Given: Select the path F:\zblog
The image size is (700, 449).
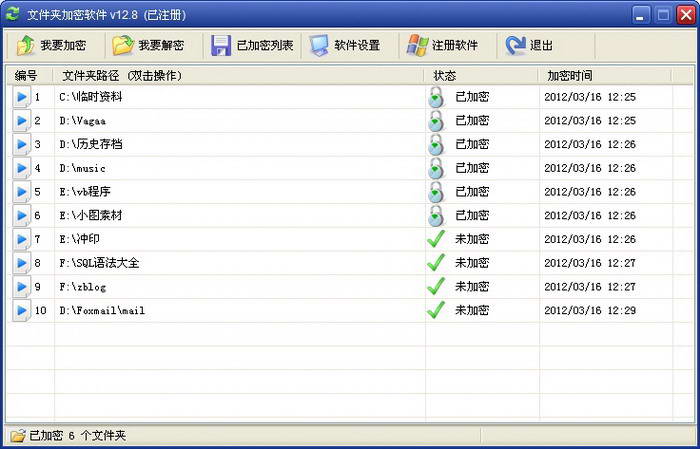Looking at the screenshot, I should coord(83,287).
